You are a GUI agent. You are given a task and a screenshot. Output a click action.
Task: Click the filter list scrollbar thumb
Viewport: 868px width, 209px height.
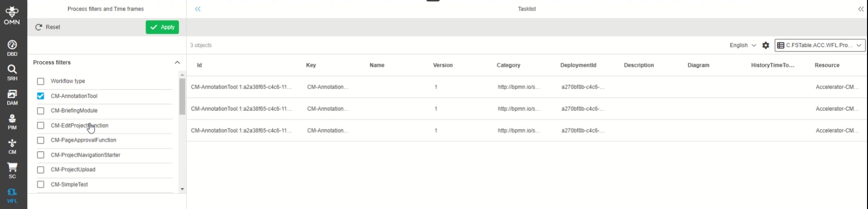click(x=182, y=96)
